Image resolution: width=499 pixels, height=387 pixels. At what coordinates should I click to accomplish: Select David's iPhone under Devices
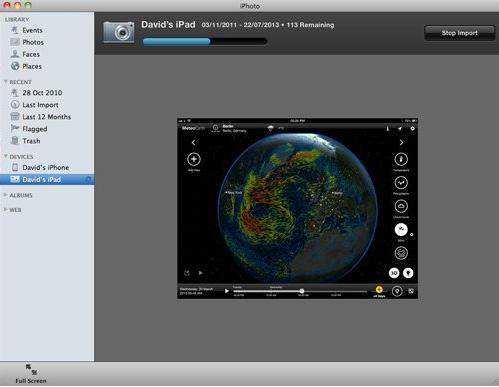[x=45, y=167]
